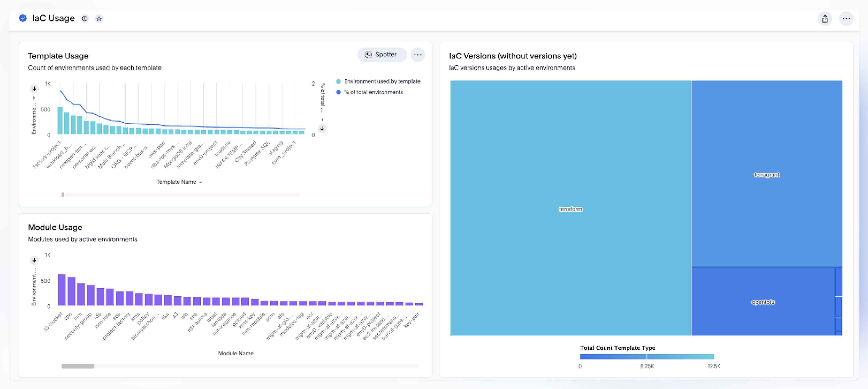
Task: Favorite the dashboard with the star icon
Action: point(99,18)
